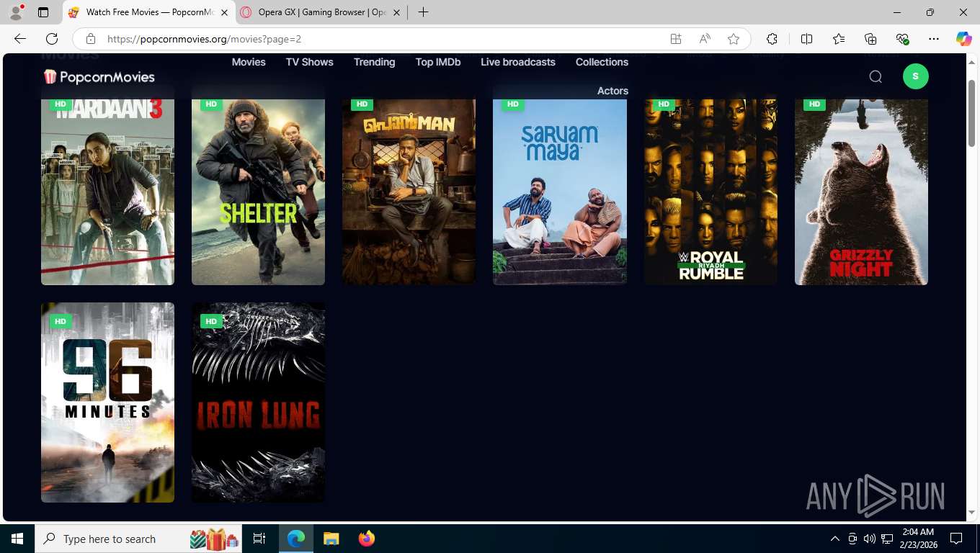Click the browser Back arrow
Viewport: 980px width, 553px height.
[20, 39]
